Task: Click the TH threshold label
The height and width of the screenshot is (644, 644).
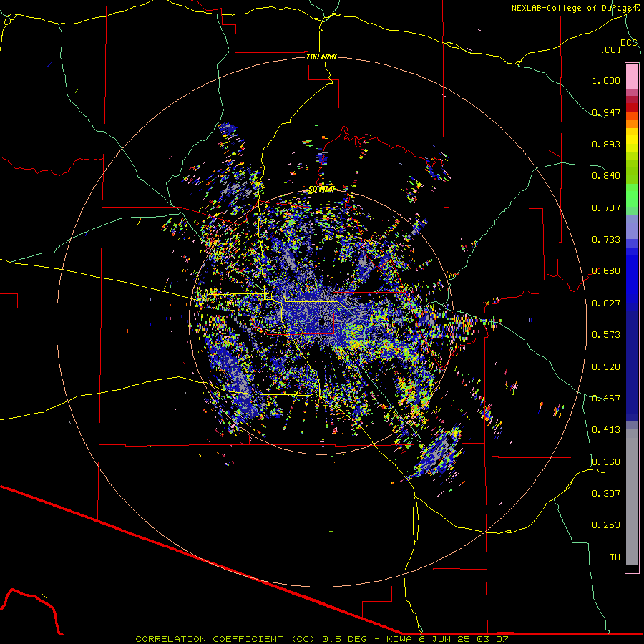Action: click(x=615, y=557)
